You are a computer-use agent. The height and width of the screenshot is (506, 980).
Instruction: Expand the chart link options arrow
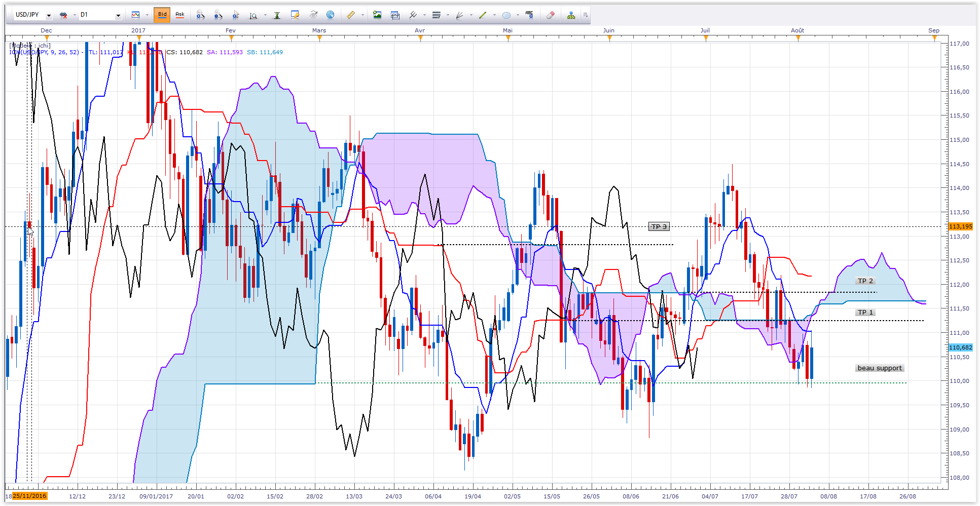point(75,15)
